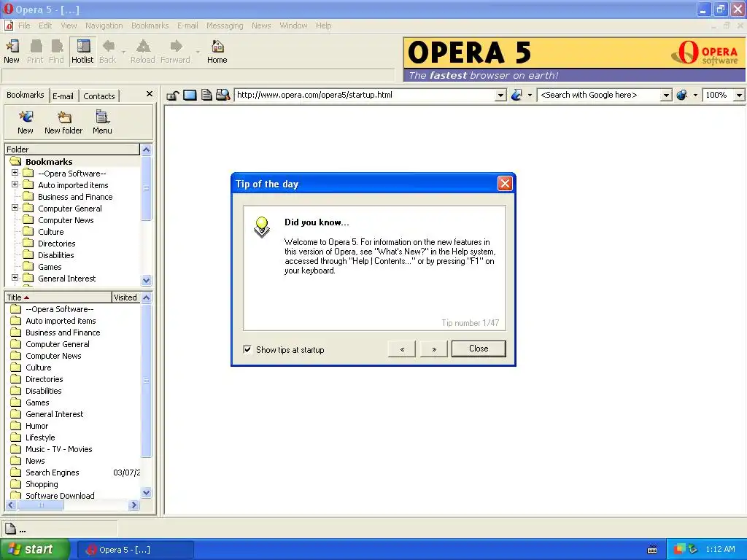
Task: Click the Windows start button
Action: [x=34, y=550]
